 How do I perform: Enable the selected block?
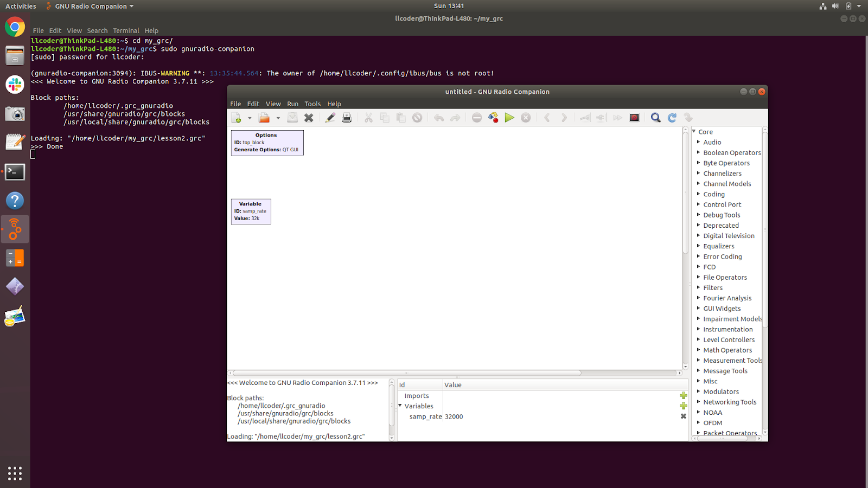pyautogui.click(x=585, y=118)
